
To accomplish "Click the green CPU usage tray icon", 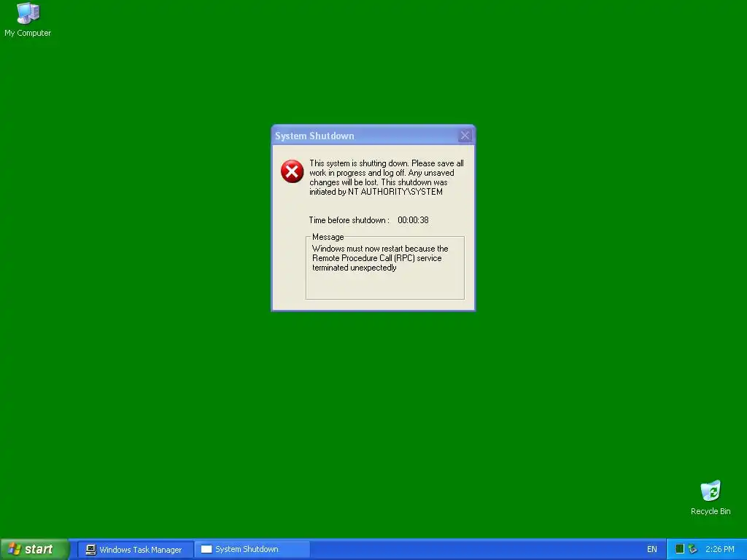I will coord(680,549).
